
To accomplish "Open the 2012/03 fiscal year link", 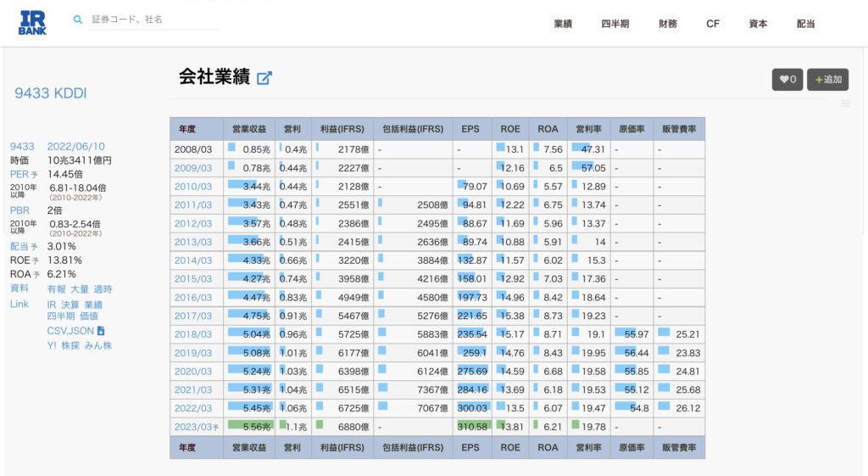I will 193,223.
